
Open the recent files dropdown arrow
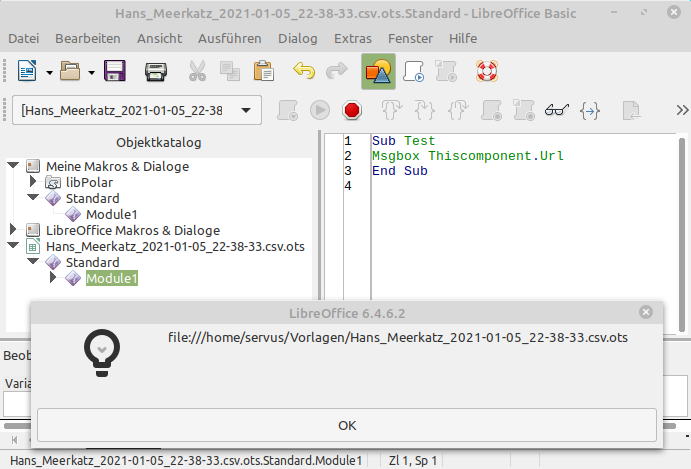click(91, 72)
